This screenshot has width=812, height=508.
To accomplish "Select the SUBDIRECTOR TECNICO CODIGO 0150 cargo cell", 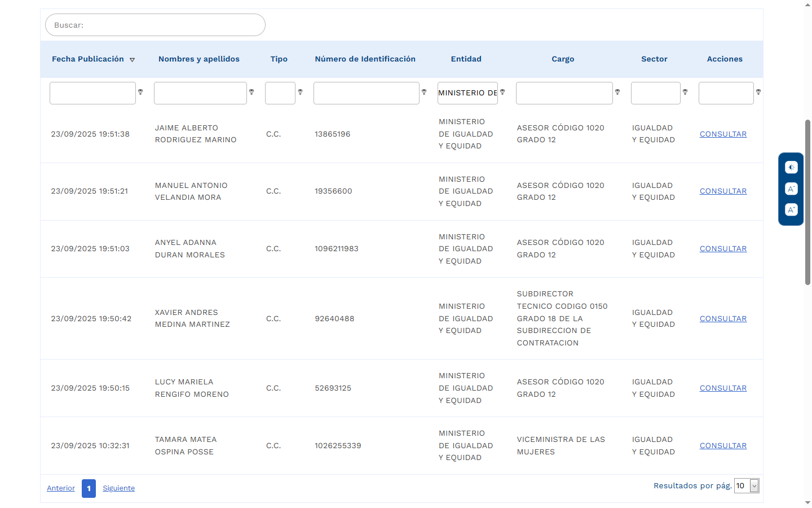I will 562,318.
